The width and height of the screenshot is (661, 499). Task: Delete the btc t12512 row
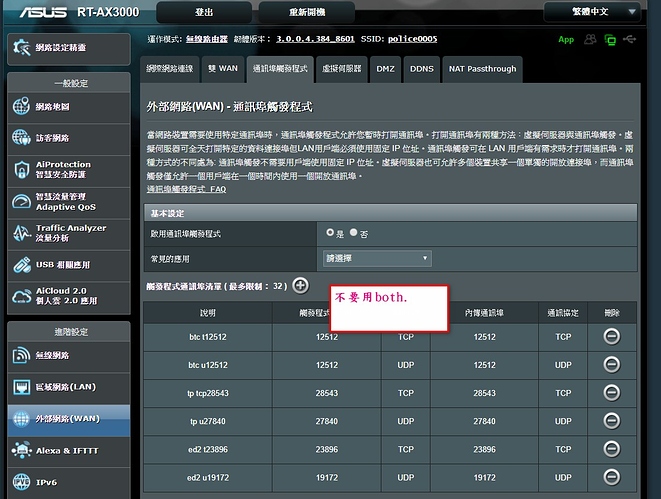pos(612,336)
